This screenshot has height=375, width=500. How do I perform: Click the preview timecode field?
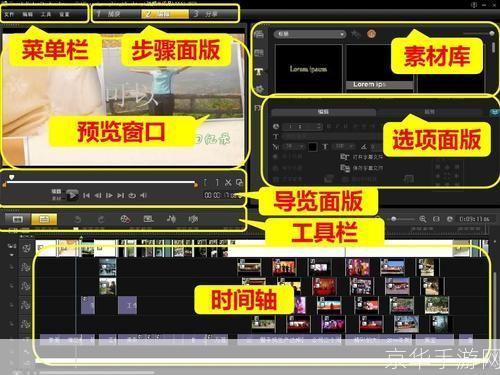(223, 195)
